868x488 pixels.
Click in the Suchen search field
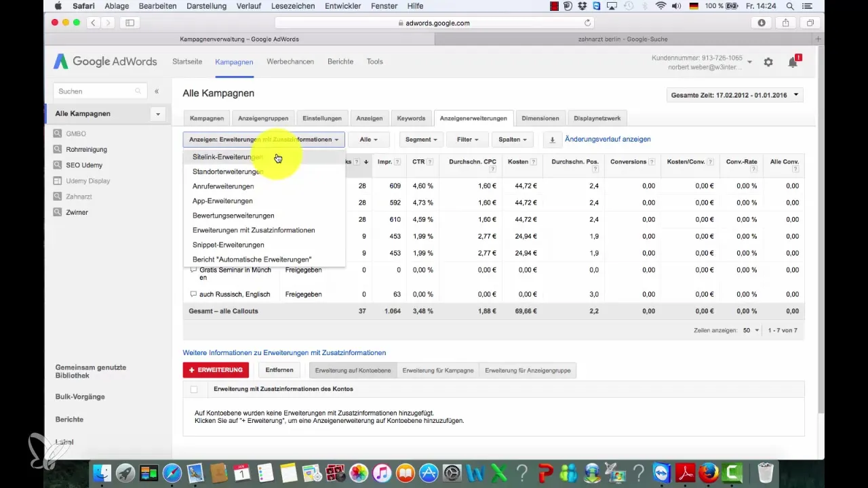click(x=100, y=91)
